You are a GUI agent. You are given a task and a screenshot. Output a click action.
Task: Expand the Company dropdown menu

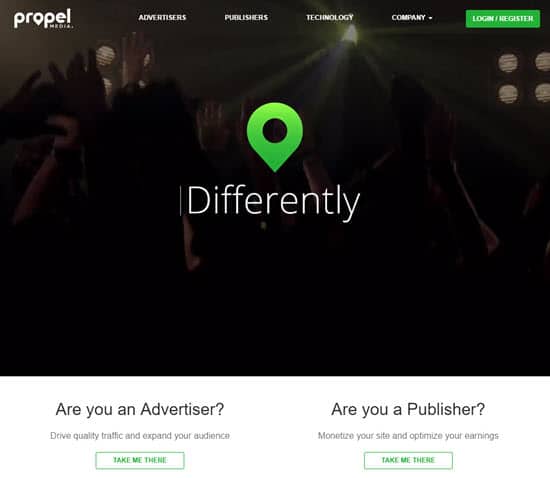[x=412, y=18]
